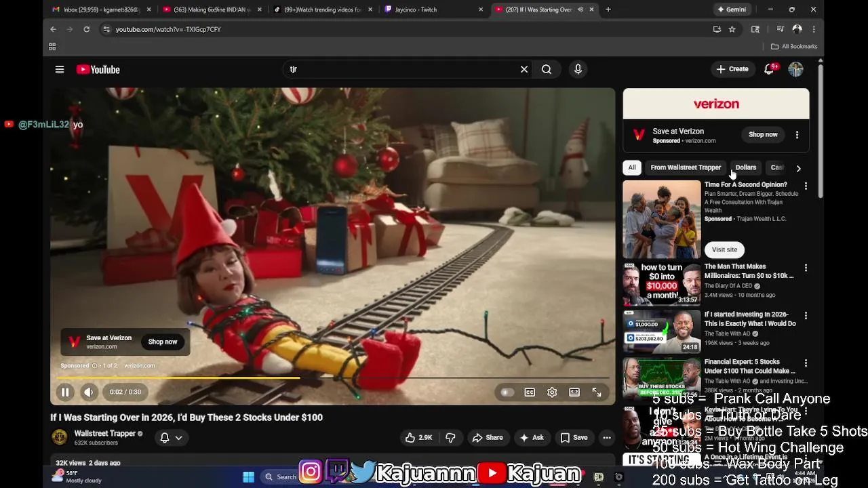Show more filter chips arrow
This screenshot has width=868, height=488.
click(x=798, y=168)
